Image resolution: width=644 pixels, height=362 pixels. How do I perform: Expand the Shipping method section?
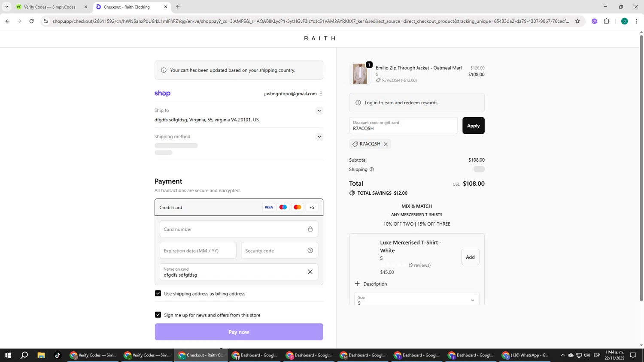coord(319,137)
